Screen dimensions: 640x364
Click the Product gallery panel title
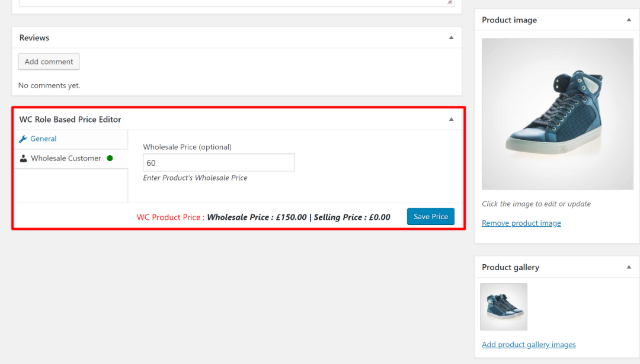click(x=511, y=267)
